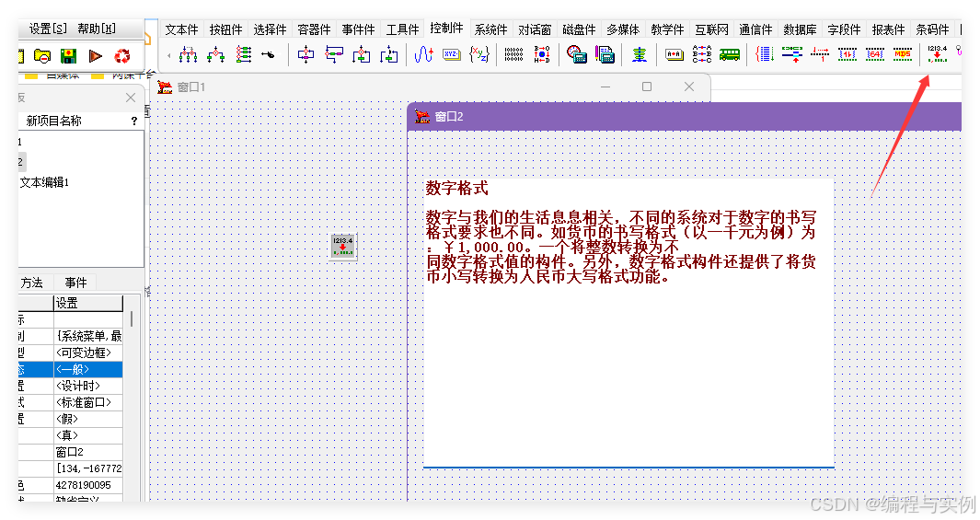Image resolution: width=980 pixels, height=520 pixels.
Task: Click the 数字格式 text box in 窗口2
Action: (x=628, y=322)
